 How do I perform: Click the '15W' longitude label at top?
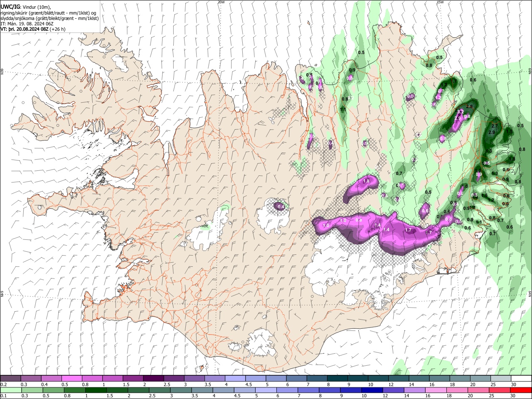[440, 2]
